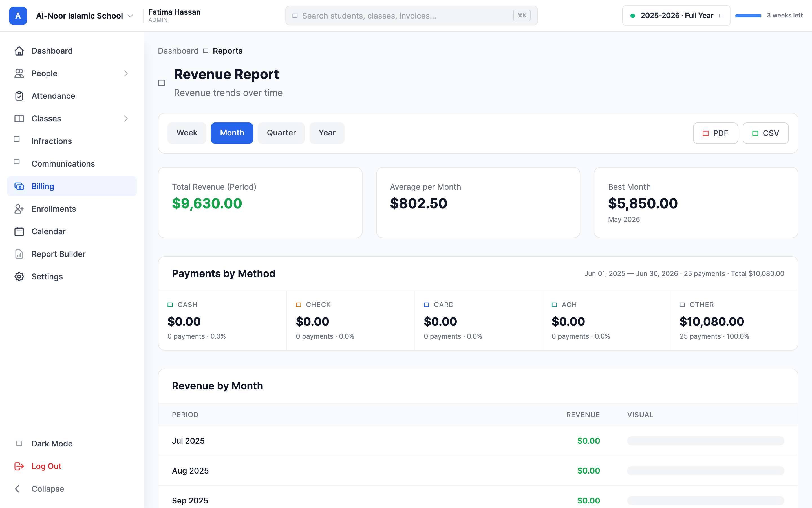The width and height of the screenshot is (812, 508).
Task: Click the breadcrumb separator icon
Action: (206, 51)
